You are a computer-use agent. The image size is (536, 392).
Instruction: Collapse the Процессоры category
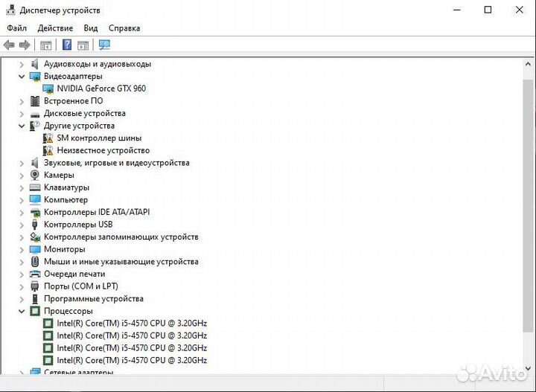(22, 311)
